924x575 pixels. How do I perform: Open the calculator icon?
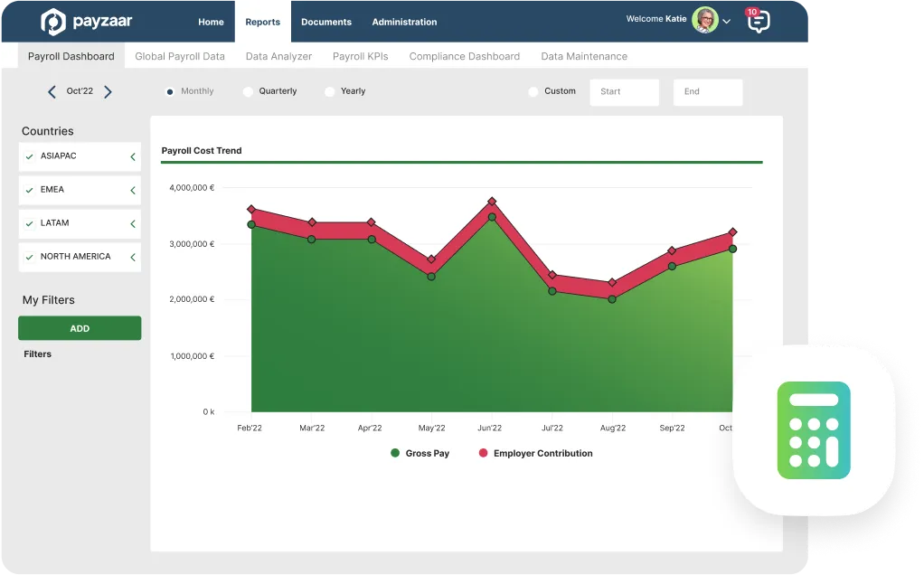[x=813, y=429]
